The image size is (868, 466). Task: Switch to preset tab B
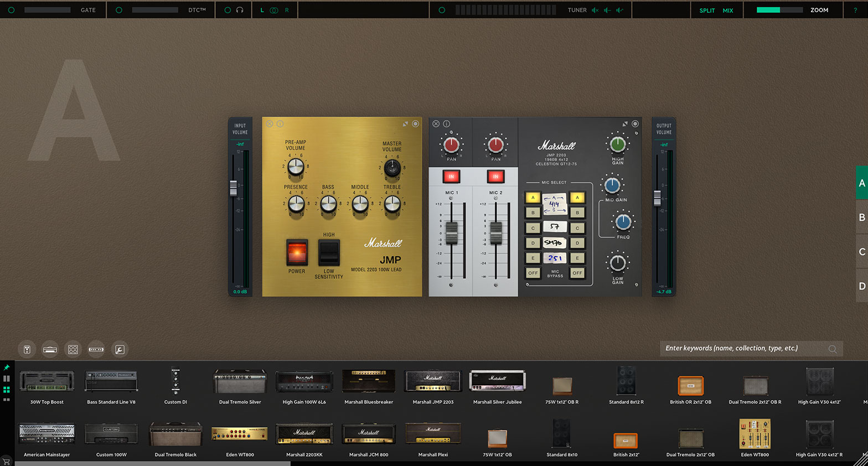click(861, 218)
